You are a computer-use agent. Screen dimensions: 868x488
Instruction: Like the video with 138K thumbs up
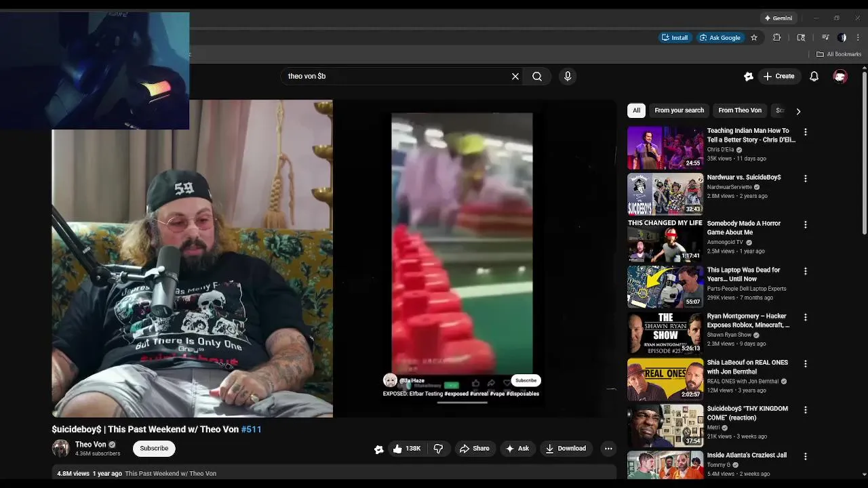407,449
